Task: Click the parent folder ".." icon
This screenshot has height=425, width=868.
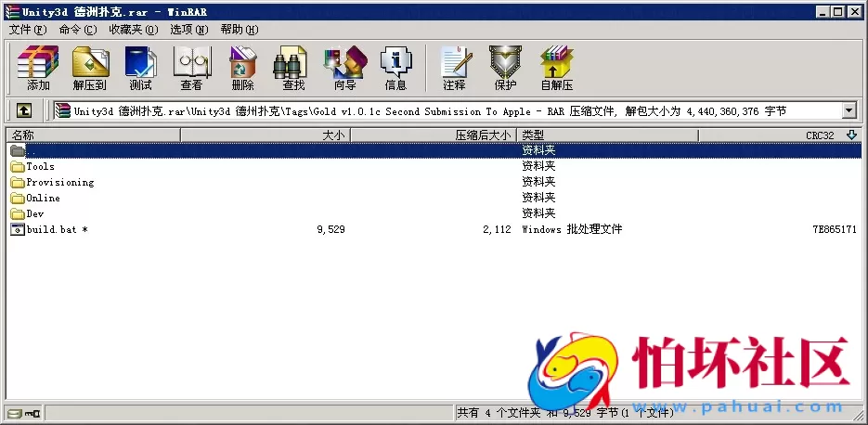Action: (x=18, y=150)
